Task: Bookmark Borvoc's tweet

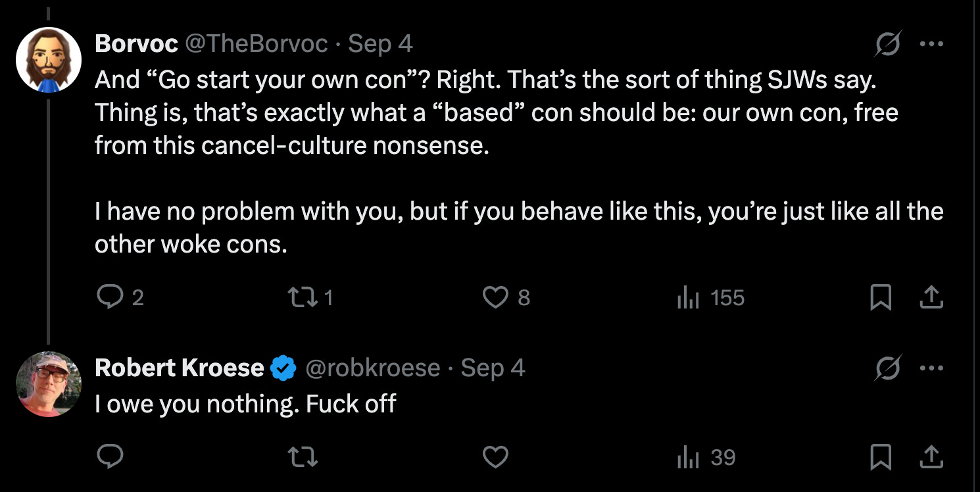Action: pos(880,299)
